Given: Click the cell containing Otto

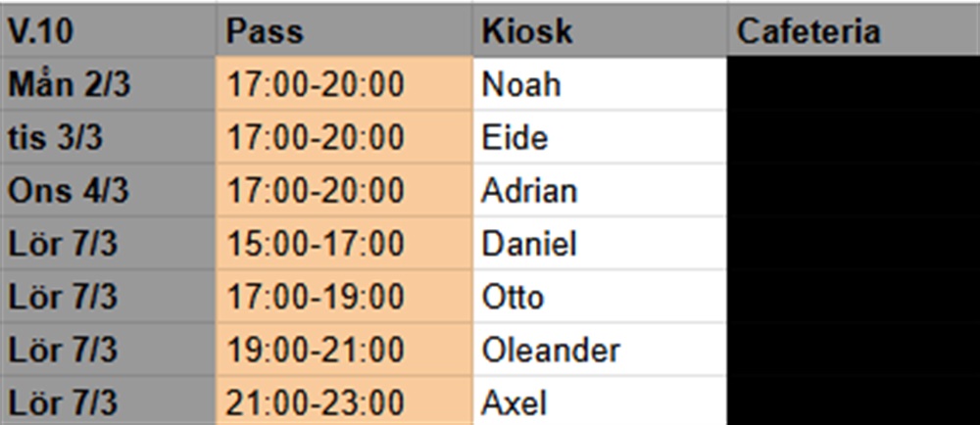Looking at the screenshot, I should [599, 296].
